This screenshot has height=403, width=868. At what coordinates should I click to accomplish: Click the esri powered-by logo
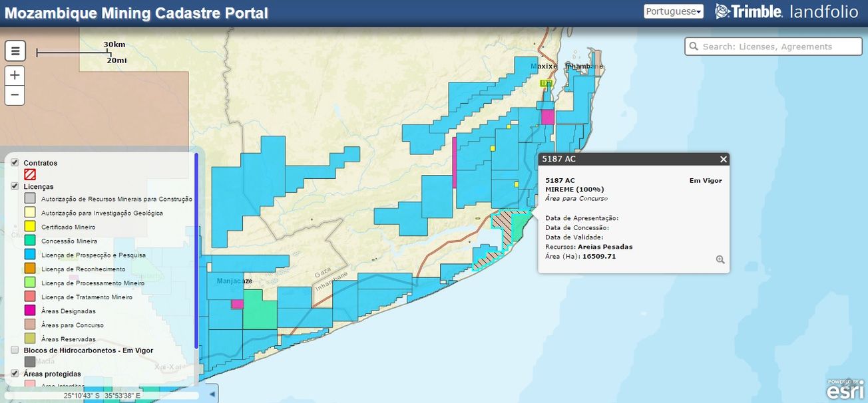pyautogui.click(x=845, y=390)
